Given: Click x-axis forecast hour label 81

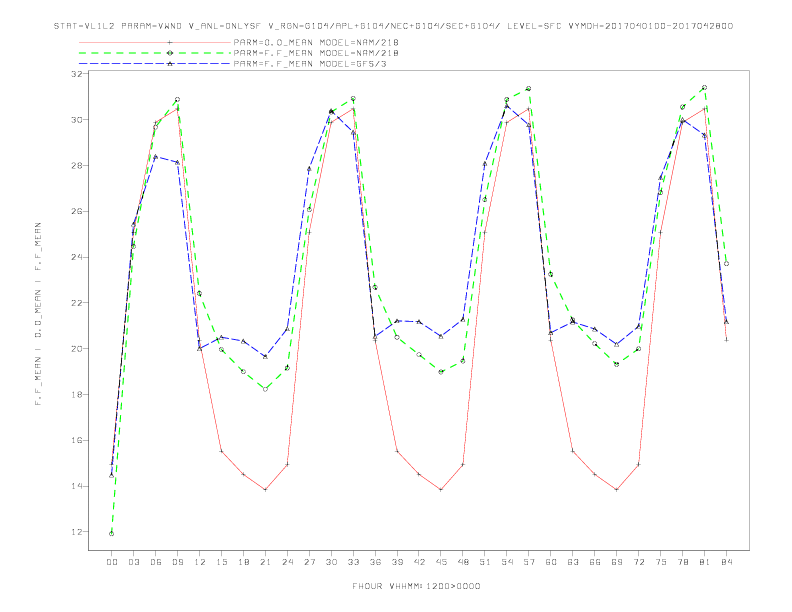Looking at the screenshot, I should point(705,562).
